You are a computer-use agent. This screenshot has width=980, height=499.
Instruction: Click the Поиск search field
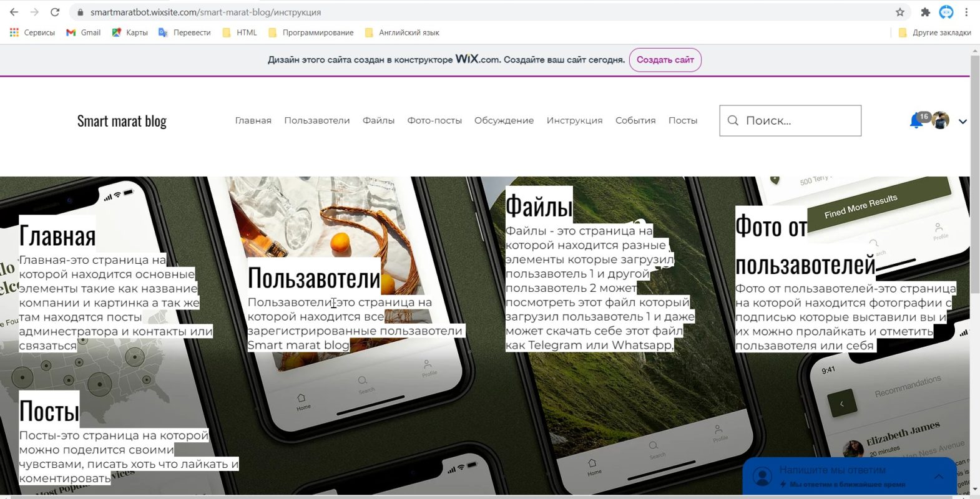(x=790, y=120)
